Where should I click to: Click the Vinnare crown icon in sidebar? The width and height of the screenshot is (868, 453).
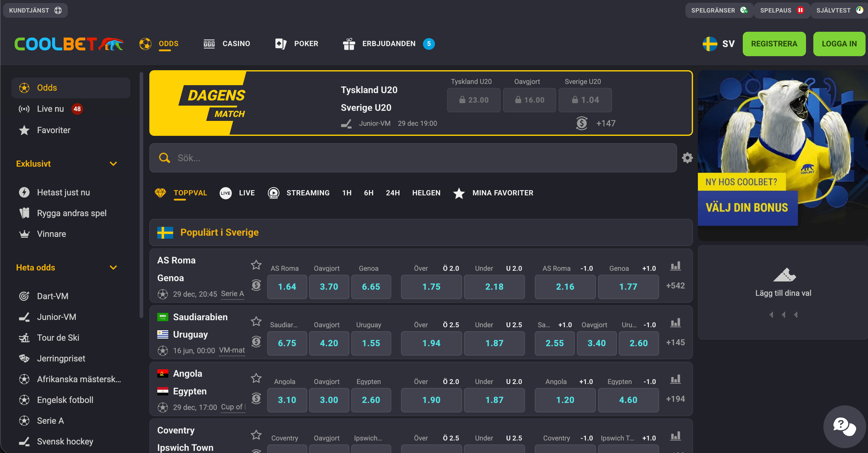24,234
